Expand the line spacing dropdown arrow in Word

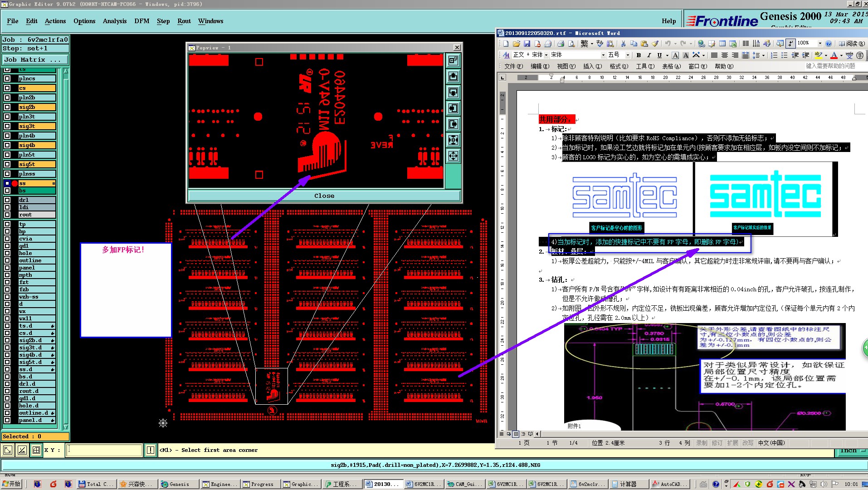click(764, 55)
